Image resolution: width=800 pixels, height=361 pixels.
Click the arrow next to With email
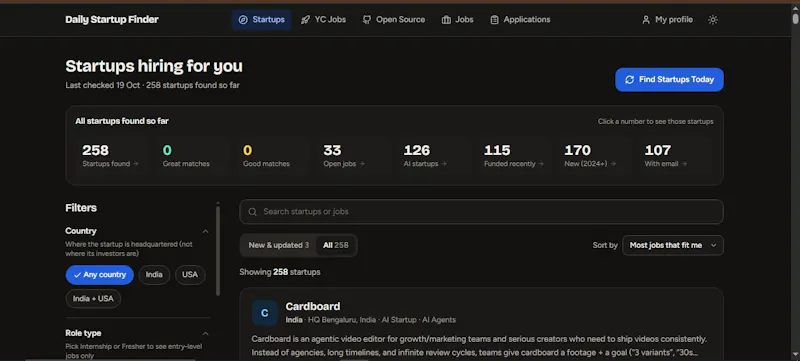(x=684, y=164)
